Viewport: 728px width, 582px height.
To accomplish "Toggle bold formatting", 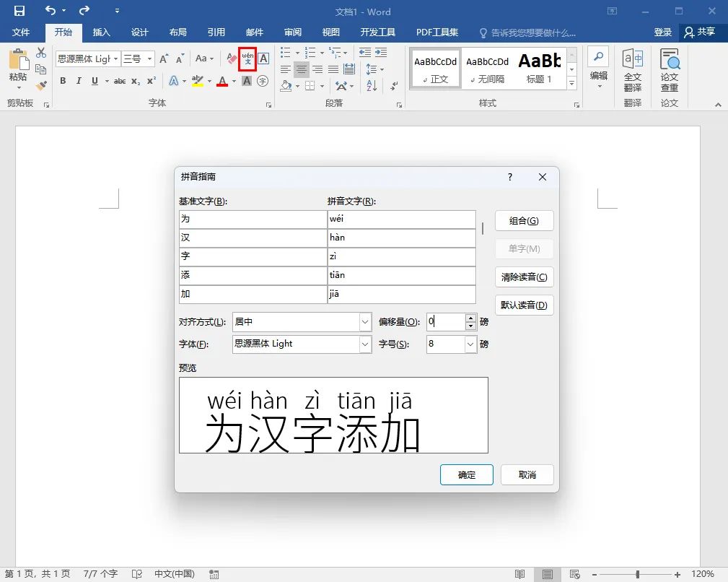I will coord(63,81).
